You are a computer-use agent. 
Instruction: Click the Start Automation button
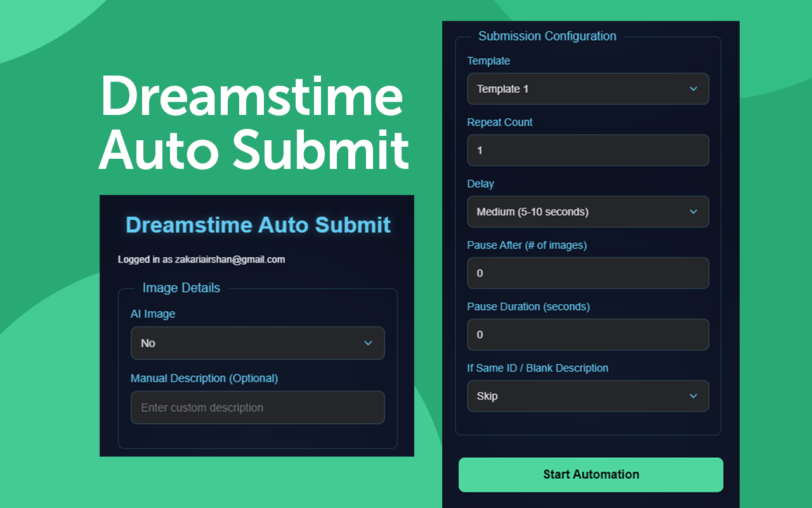pyautogui.click(x=591, y=474)
